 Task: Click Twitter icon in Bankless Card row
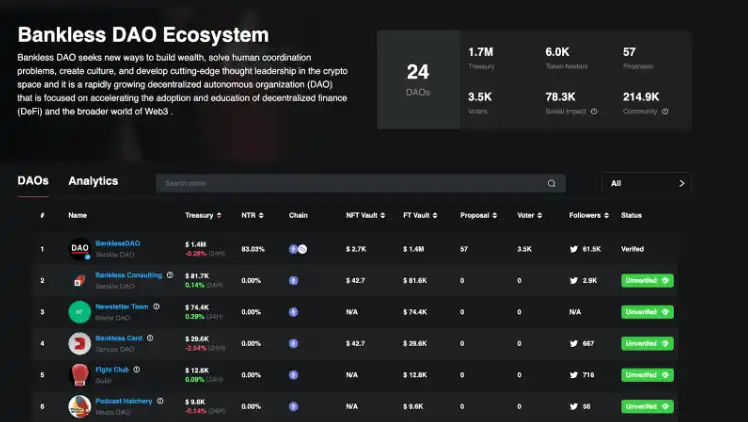click(574, 343)
